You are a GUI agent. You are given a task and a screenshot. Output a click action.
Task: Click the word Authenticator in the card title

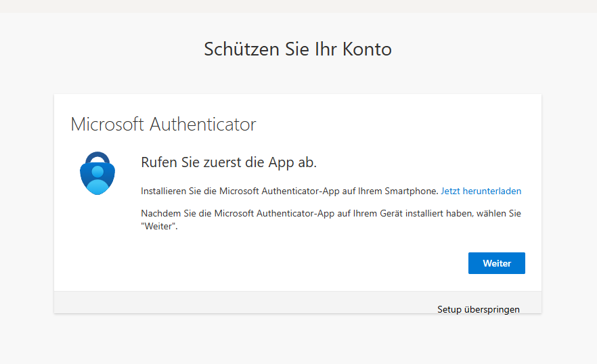pyautogui.click(x=202, y=124)
